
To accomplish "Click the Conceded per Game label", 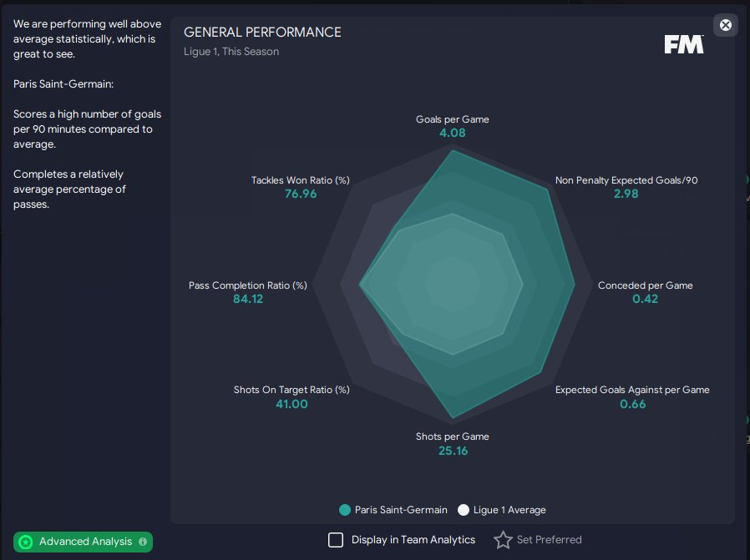I will pos(645,285).
